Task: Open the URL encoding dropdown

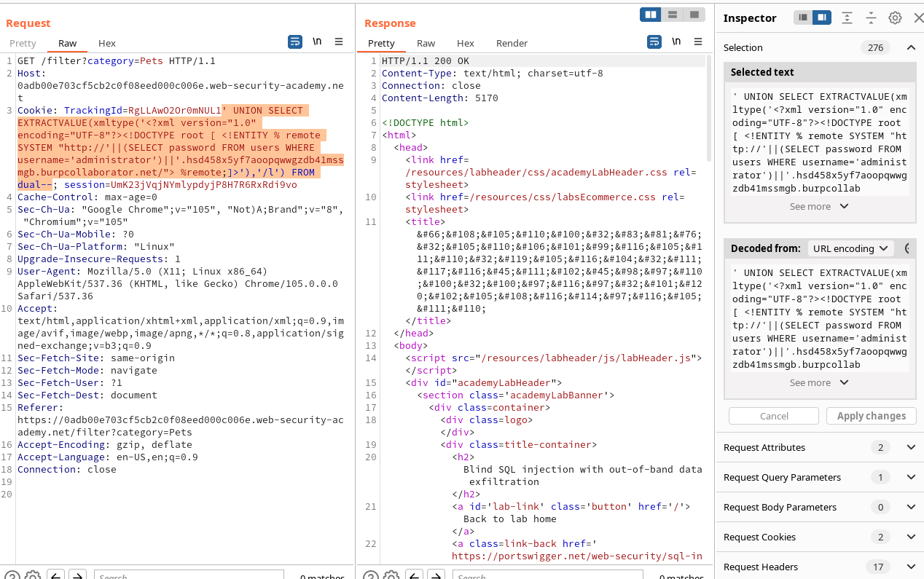Action: click(x=850, y=248)
